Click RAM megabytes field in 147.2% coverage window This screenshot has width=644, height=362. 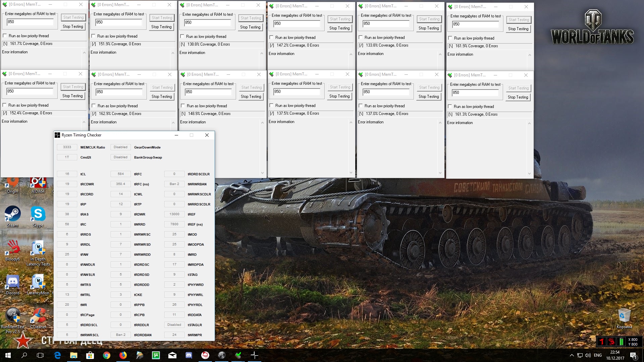pos(297,23)
